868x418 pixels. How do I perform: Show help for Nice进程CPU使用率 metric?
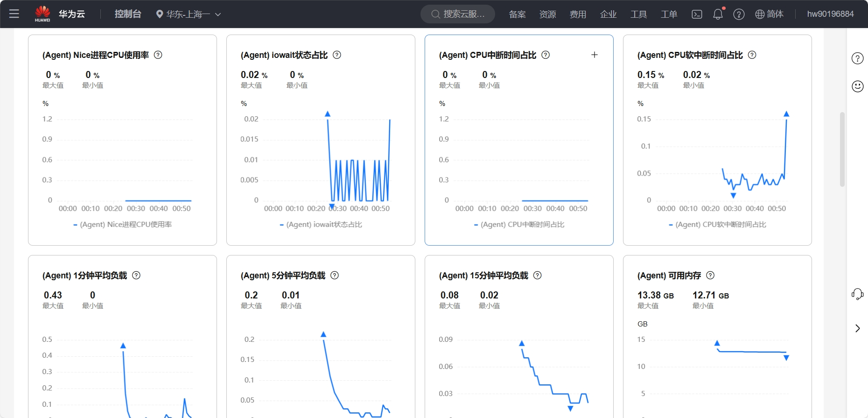pyautogui.click(x=158, y=55)
